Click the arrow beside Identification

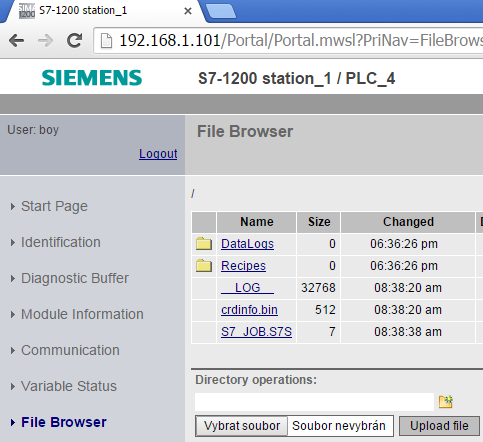(x=13, y=242)
